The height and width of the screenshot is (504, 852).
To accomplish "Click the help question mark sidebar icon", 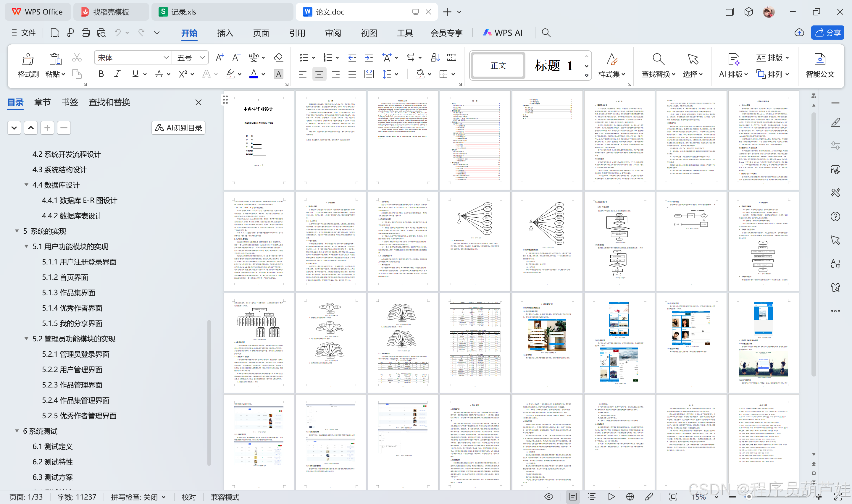I will (x=835, y=216).
